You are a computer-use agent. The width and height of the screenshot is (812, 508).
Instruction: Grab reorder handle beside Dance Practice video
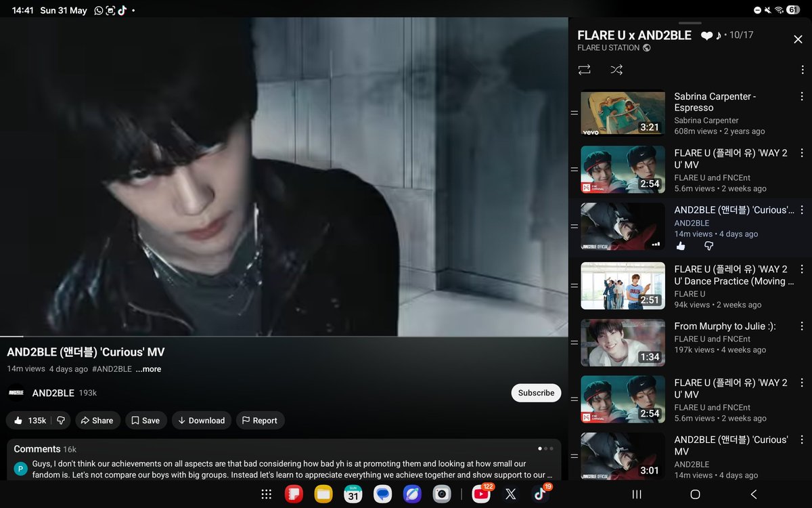574,285
